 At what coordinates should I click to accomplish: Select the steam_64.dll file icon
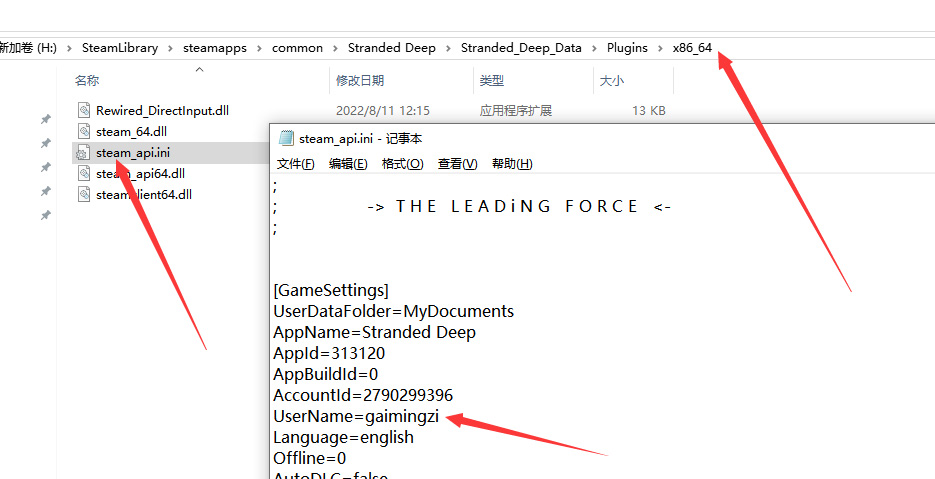pyautogui.click(x=84, y=132)
